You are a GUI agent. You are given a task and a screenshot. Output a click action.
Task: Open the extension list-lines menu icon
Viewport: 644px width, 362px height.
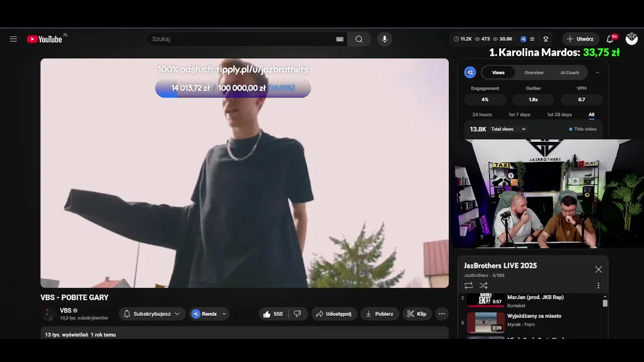pyautogui.click(x=532, y=39)
